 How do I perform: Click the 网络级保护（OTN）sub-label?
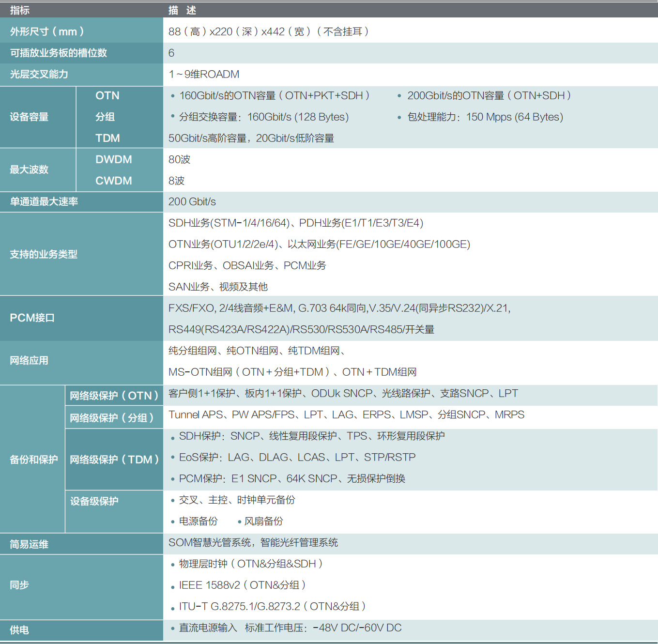click(x=114, y=396)
